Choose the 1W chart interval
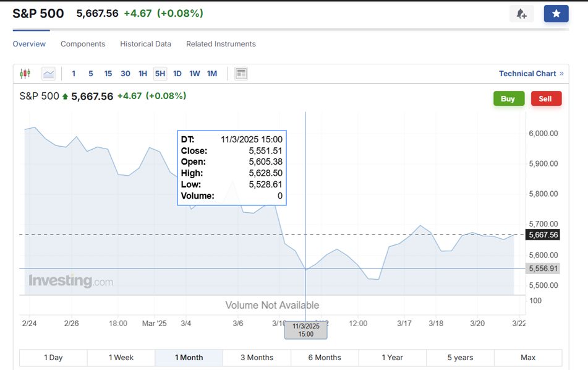 195,74
